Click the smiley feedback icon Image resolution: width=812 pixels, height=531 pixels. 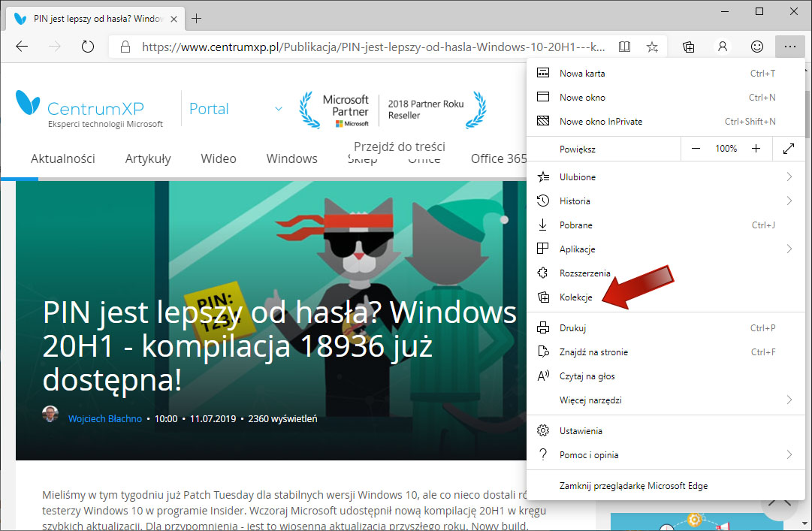point(756,47)
